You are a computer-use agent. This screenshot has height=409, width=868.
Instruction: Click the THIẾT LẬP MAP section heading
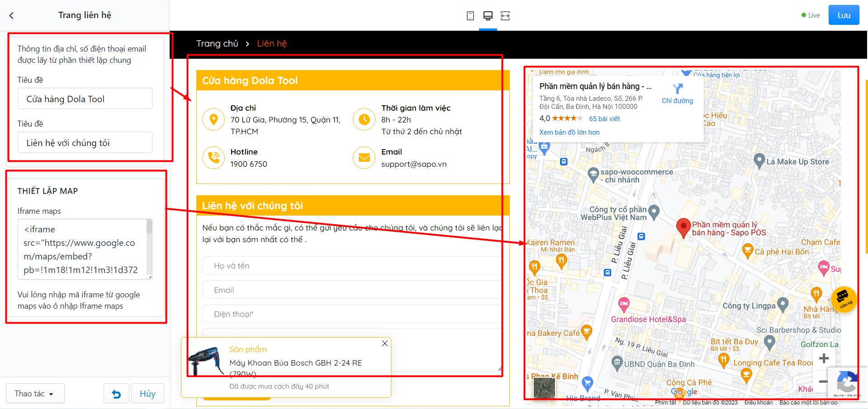47,191
